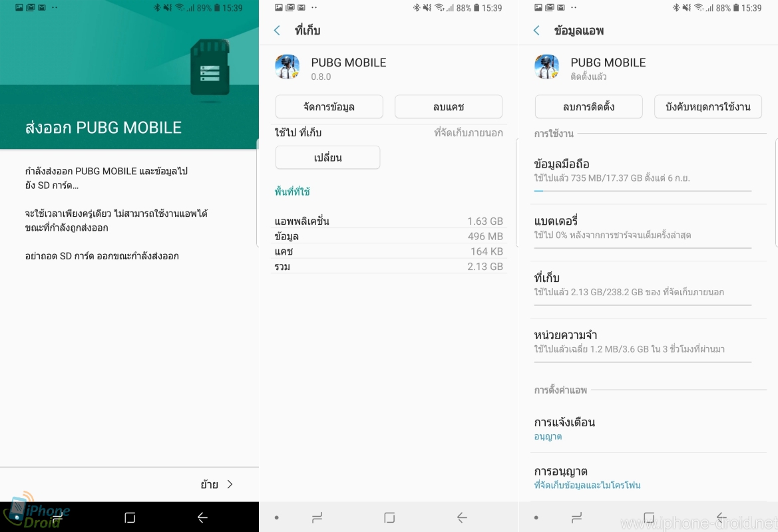The height and width of the screenshot is (532, 778).
Task: Tap mute icon in middle phone status bar
Action: click(427, 8)
